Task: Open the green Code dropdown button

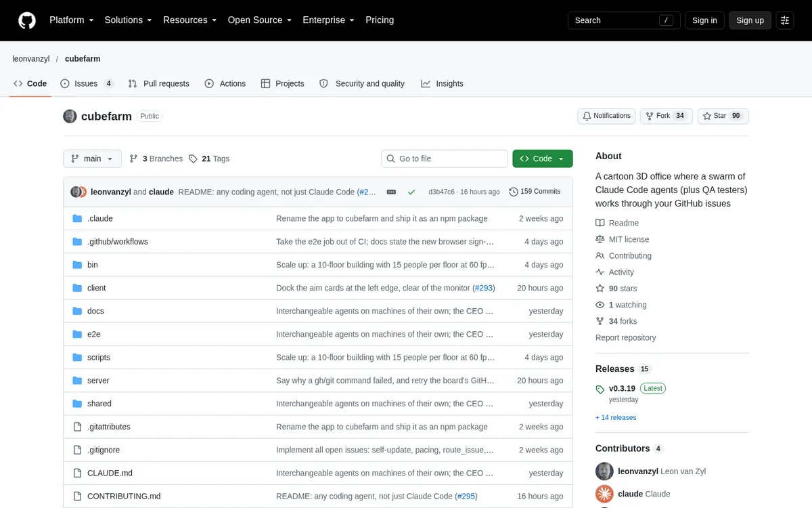Action: coord(543,158)
